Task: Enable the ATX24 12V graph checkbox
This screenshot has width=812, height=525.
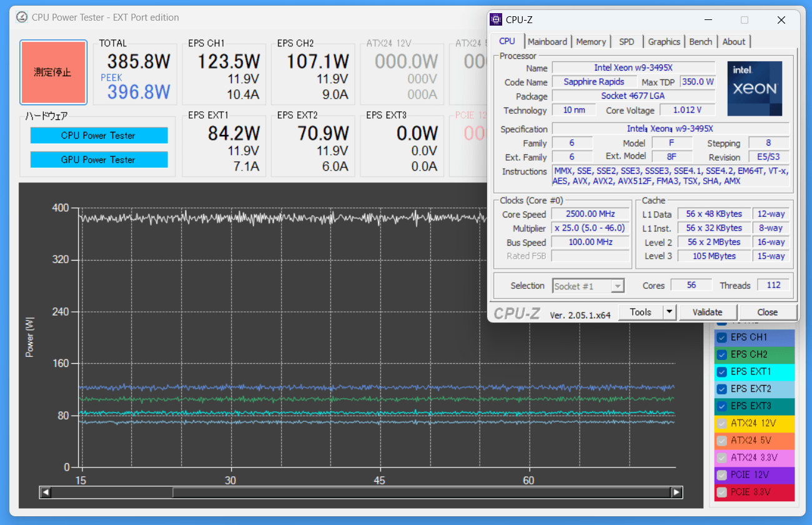Action: tap(722, 423)
